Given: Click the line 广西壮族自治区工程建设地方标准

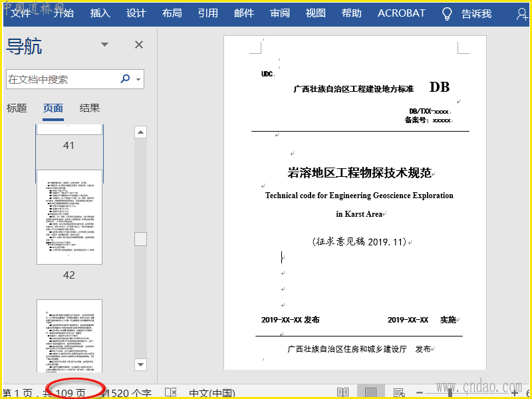Looking at the screenshot, I should click(x=354, y=89).
